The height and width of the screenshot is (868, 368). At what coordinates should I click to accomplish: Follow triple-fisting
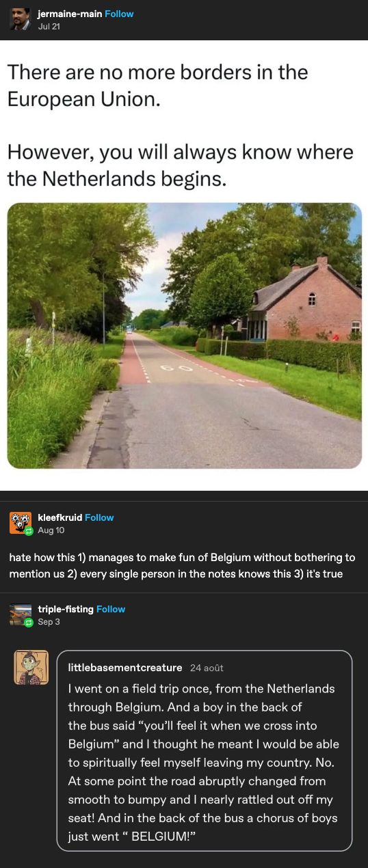point(111,609)
